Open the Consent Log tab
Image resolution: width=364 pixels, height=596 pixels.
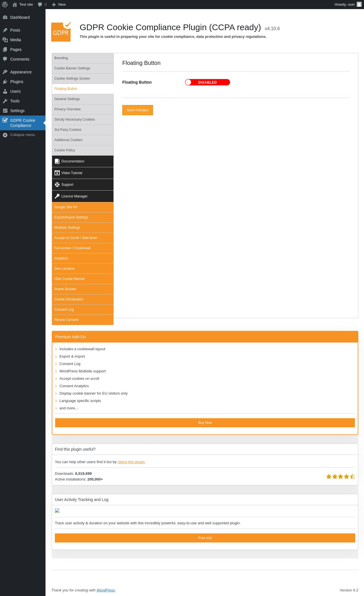(x=83, y=310)
